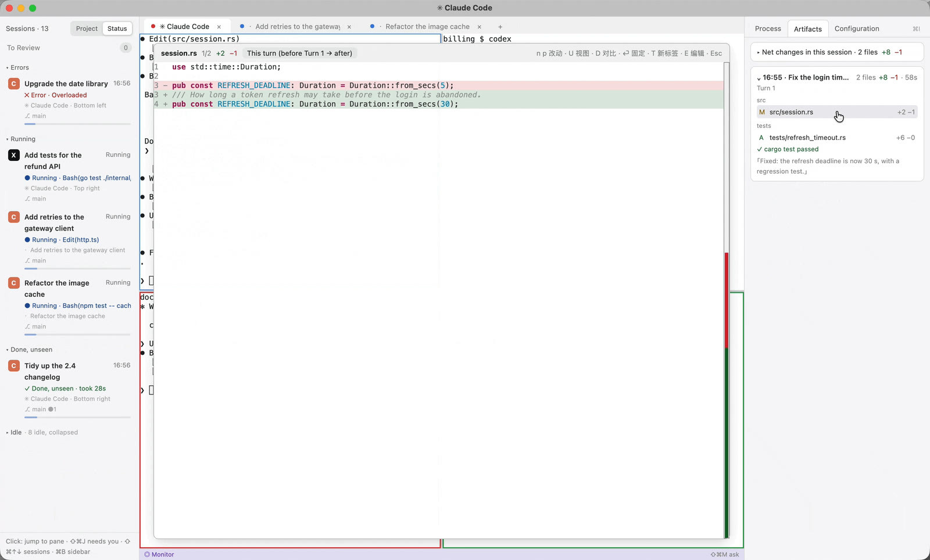Click the blue status dot on the Add retries to the gateway tab
930x560 pixels.
[x=242, y=26]
